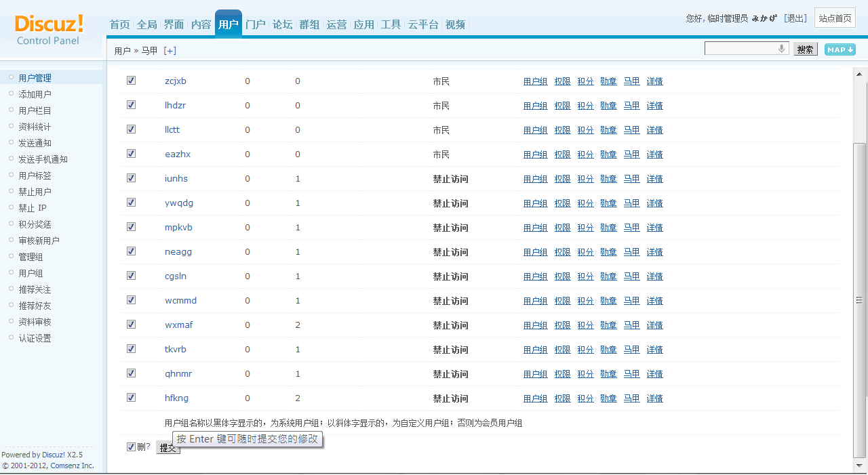The image size is (868, 475).
Task: Click the tkvrb username link
Action: (176, 349)
